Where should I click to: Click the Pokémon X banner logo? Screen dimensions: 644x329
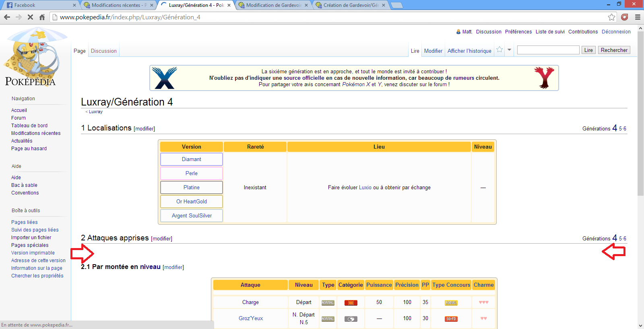click(x=165, y=78)
